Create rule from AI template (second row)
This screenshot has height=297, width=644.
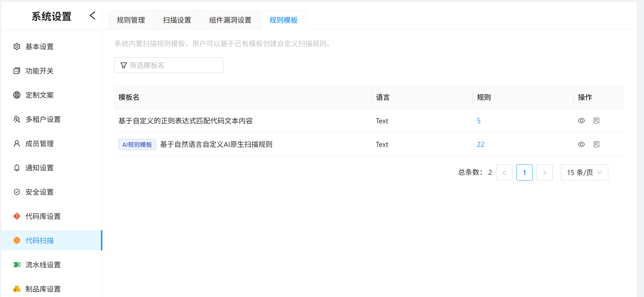click(597, 145)
